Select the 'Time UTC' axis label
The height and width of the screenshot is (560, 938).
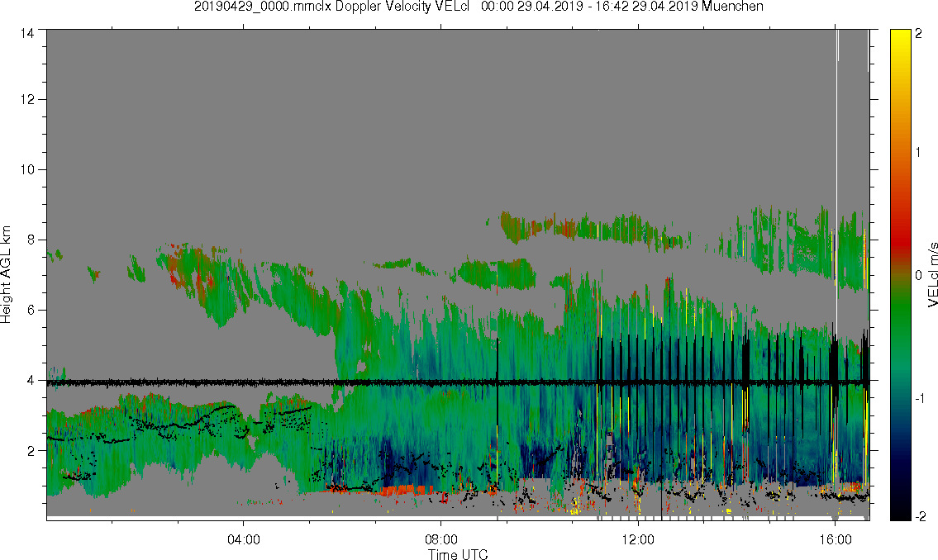[x=458, y=554]
